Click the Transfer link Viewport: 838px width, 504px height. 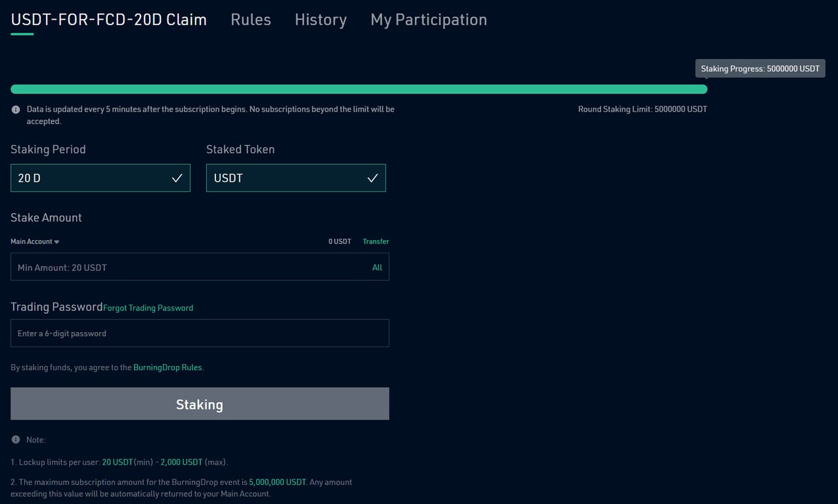375,241
